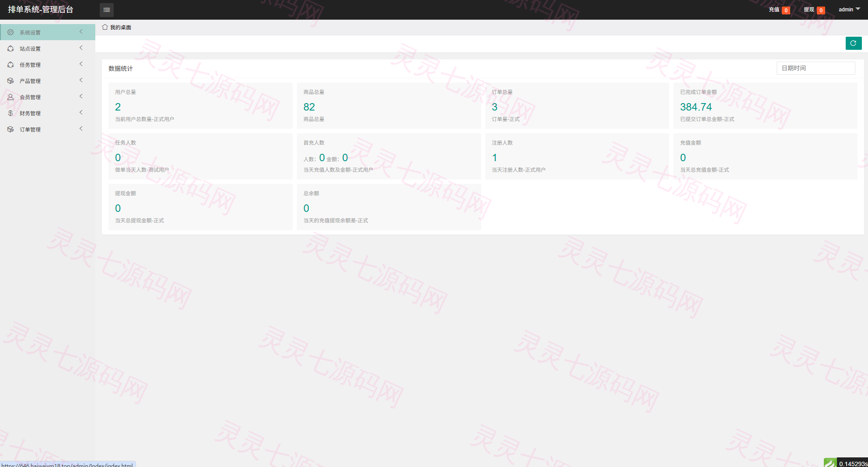The width and height of the screenshot is (868, 467).
Task: Click the 任务管理 sidebar icon
Action: point(10,65)
